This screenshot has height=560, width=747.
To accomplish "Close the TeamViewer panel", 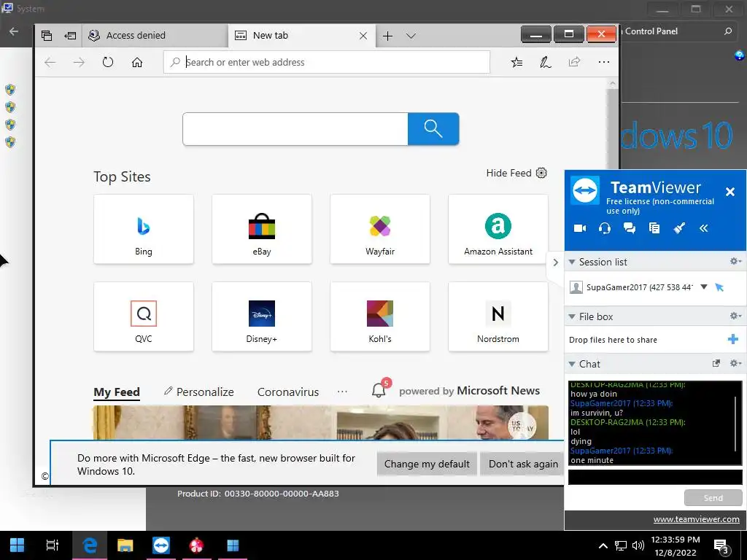I will (x=729, y=192).
